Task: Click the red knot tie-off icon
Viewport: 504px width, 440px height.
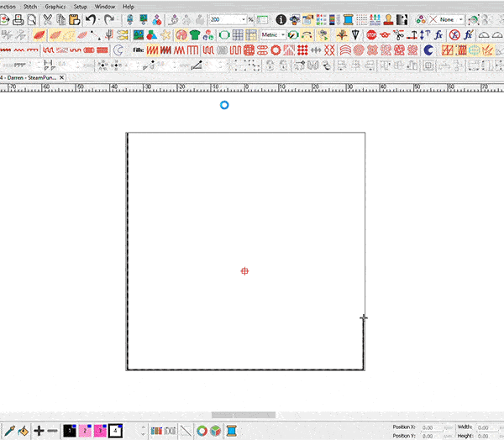Action: [385, 34]
